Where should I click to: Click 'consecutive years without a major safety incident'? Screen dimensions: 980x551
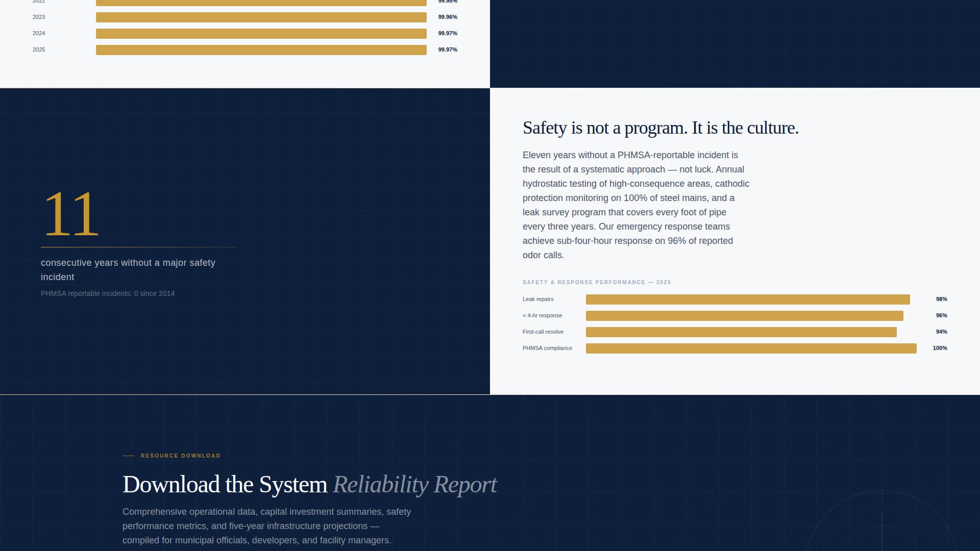click(128, 270)
